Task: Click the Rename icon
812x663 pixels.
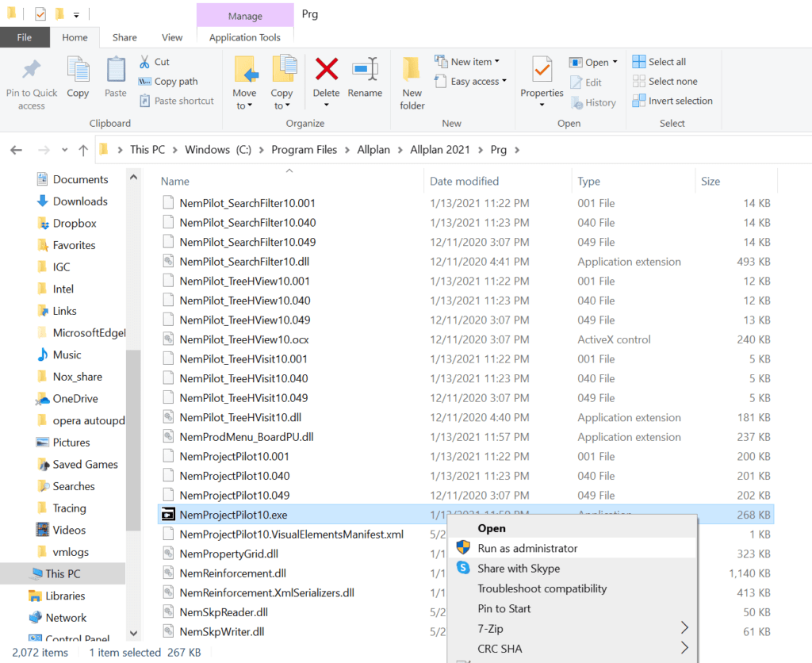Action: (x=365, y=70)
